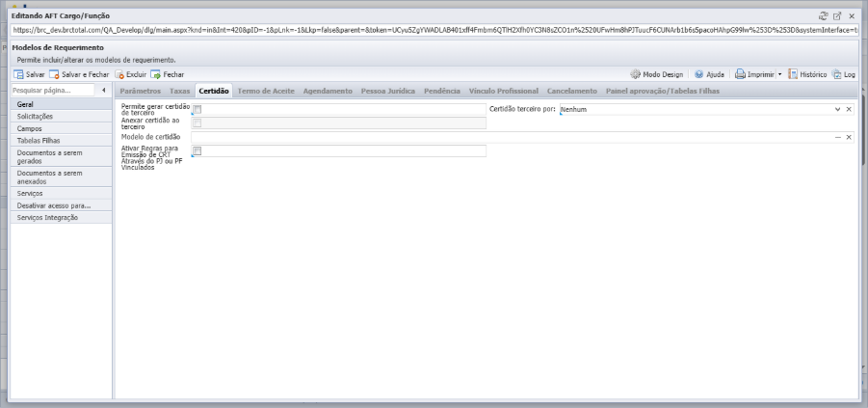The height and width of the screenshot is (408, 868).
Task: Click the Modelo de certidão field
Action: pyautogui.click(x=513, y=137)
